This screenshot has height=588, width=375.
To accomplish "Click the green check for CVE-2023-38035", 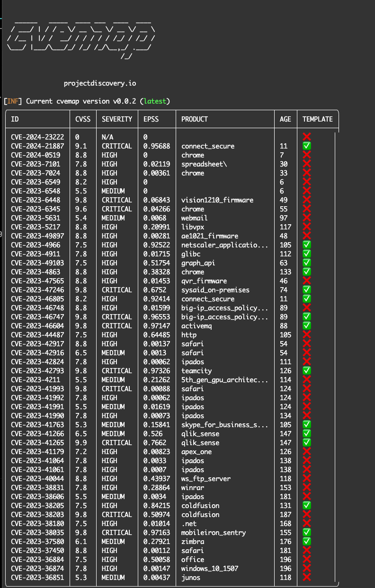I will tap(307, 533).
